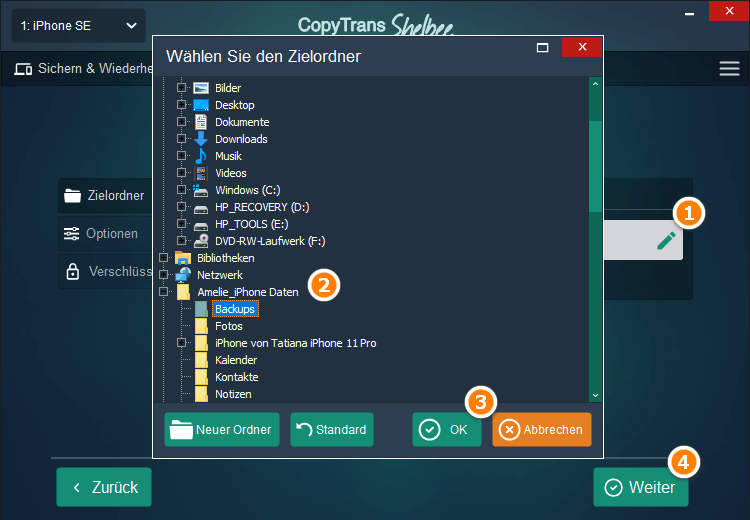Click the Zurück button
This screenshot has width=750, height=520.
[104, 487]
